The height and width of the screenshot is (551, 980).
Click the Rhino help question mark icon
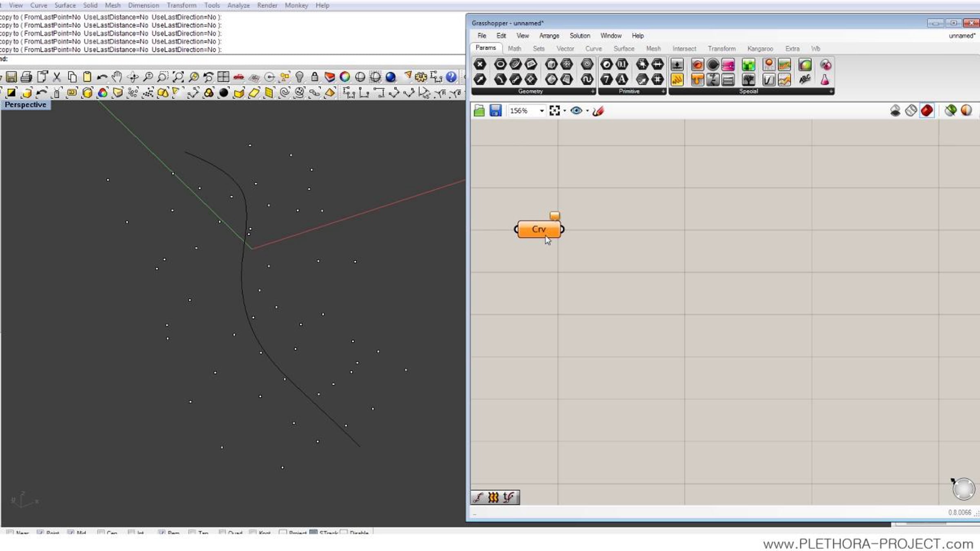point(451,77)
